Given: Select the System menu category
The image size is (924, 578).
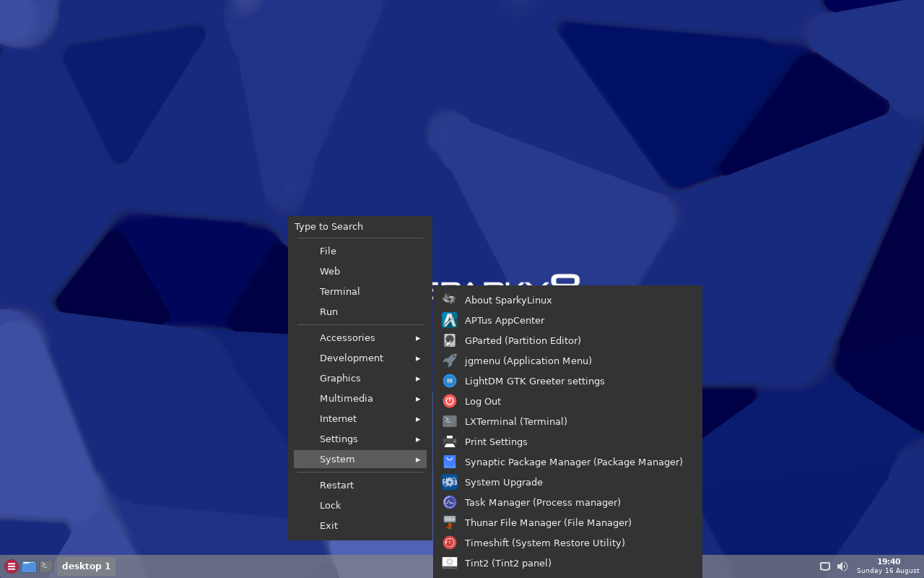Looking at the screenshot, I should click(360, 460).
